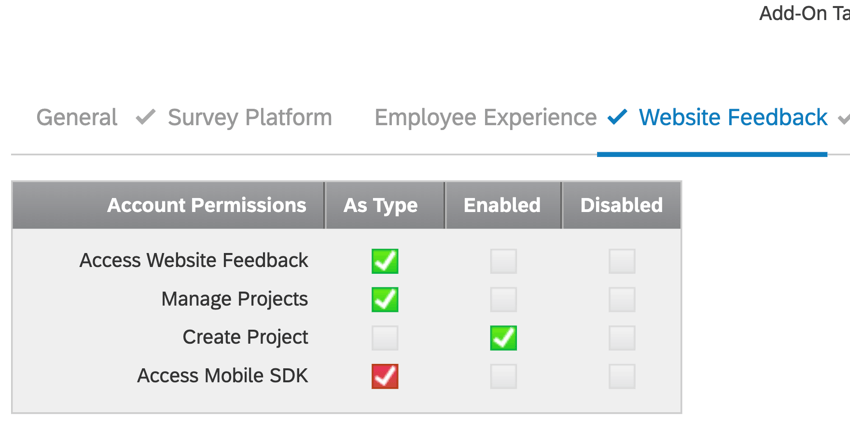Click the Enabled column header

pos(502,205)
